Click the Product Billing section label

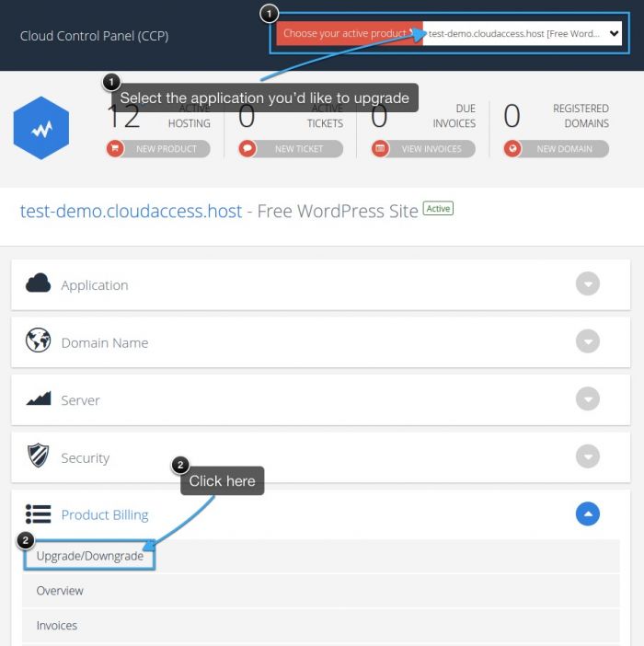coord(105,515)
